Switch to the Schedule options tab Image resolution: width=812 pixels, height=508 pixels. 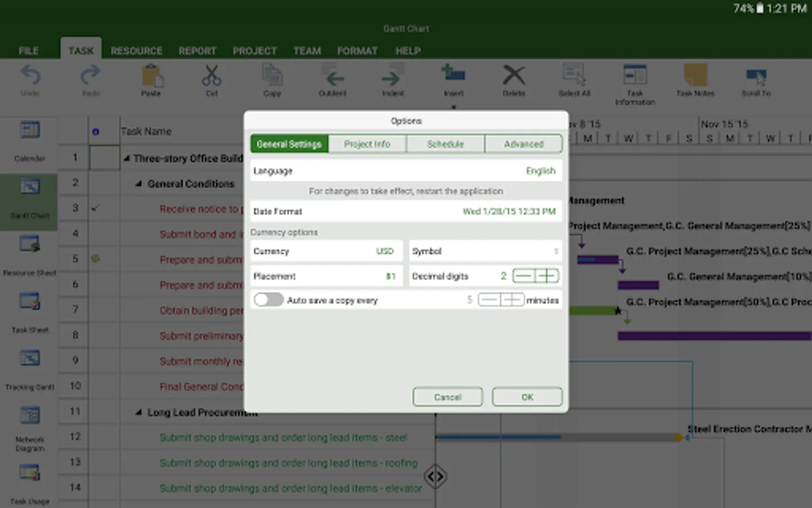click(445, 144)
